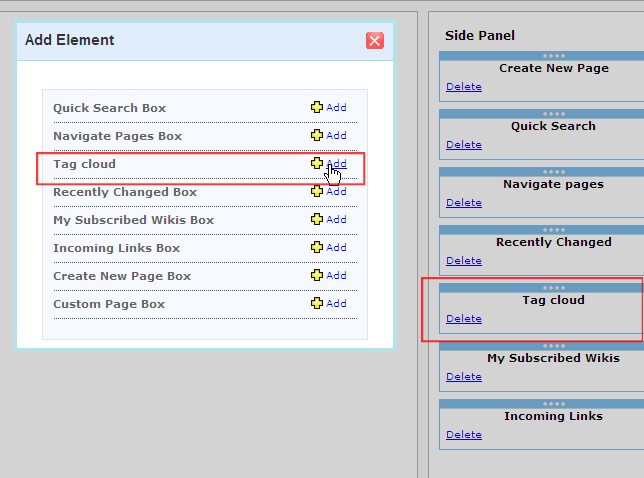Delete the Create New Page side panel element
Screen dimensions: 644x478
463,87
